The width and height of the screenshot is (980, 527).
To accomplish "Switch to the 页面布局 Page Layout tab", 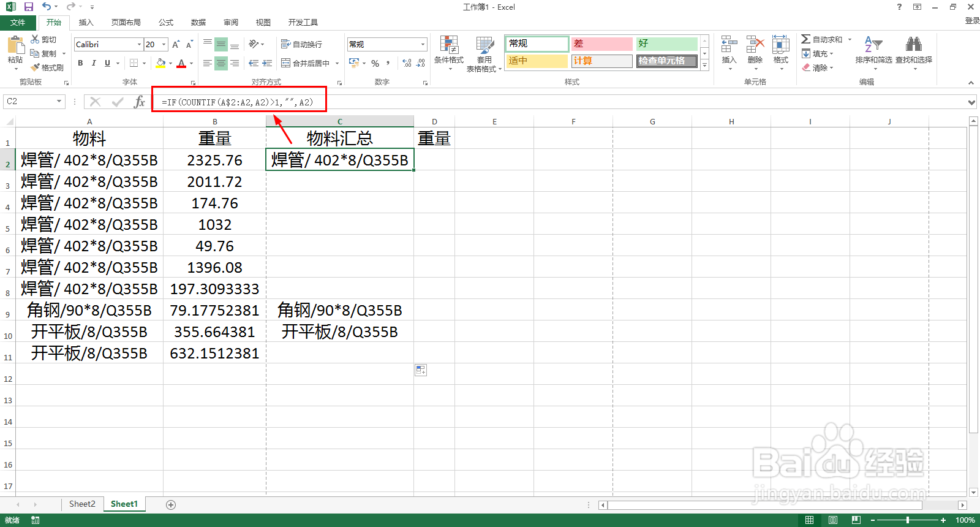I will click(126, 23).
